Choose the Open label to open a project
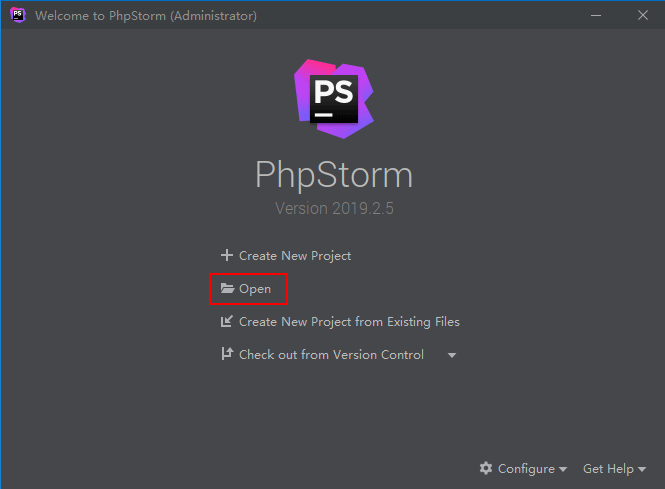 [255, 289]
